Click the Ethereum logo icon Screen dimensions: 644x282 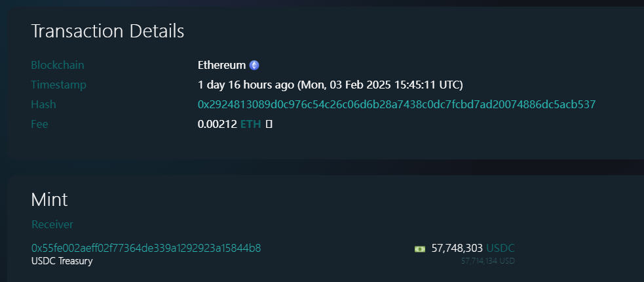pyautogui.click(x=255, y=66)
